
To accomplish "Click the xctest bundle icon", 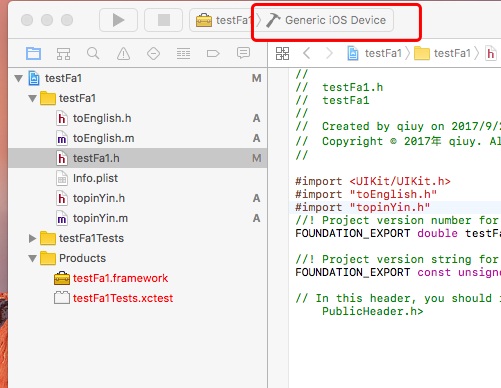I will 62,298.
